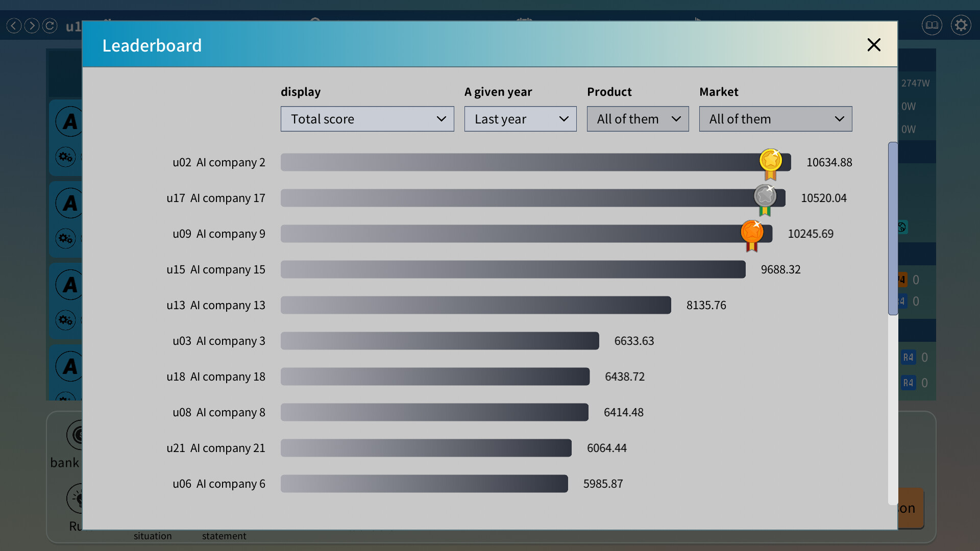This screenshot has height=551, width=980.
Task: Click the back arrow navigation icon
Action: pos(14,26)
